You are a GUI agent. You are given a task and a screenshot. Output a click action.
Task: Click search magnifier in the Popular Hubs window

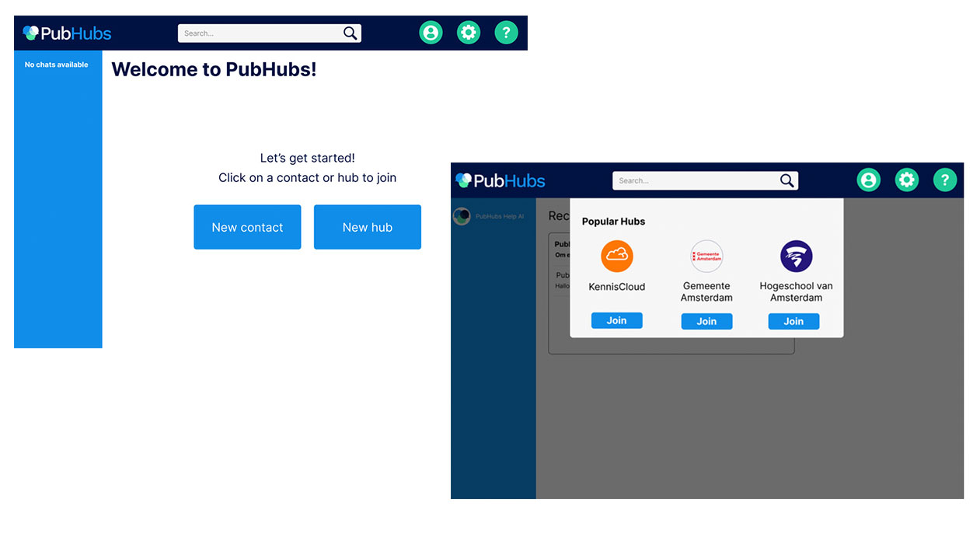tap(787, 181)
